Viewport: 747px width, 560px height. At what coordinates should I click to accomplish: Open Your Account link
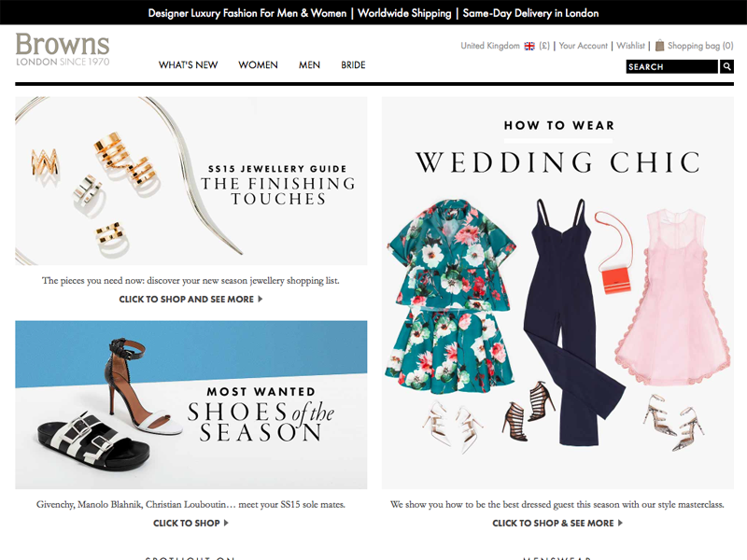pos(583,46)
